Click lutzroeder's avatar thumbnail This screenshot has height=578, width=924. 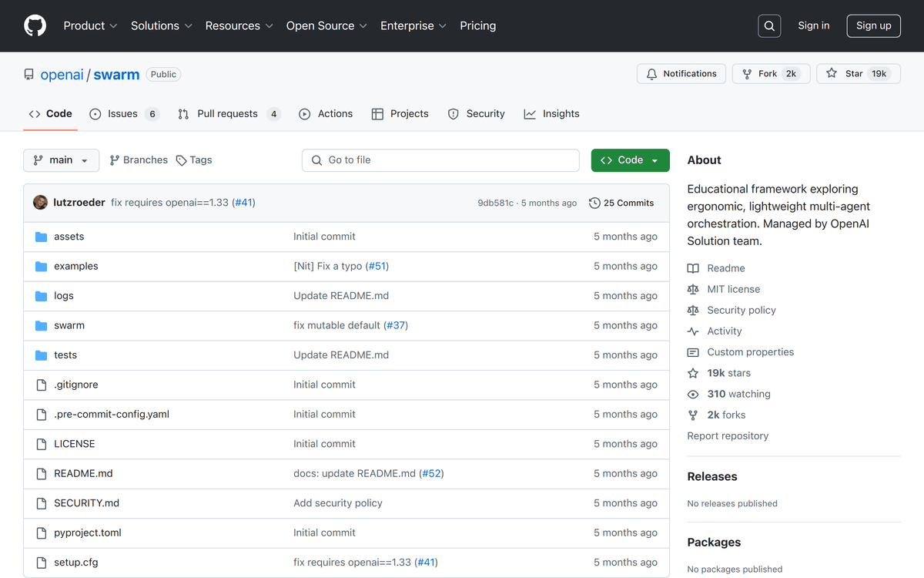pos(41,203)
